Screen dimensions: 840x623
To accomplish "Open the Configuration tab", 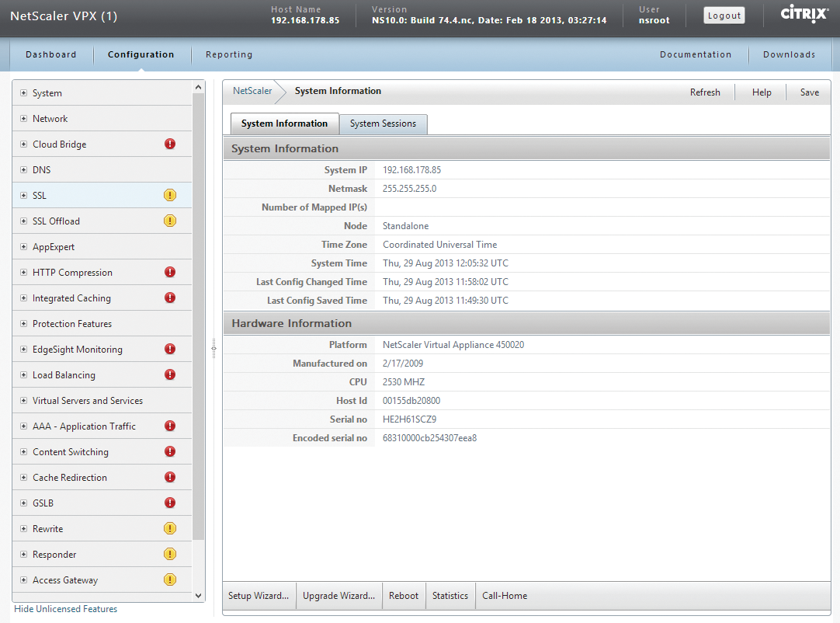I will click(x=141, y=54).
